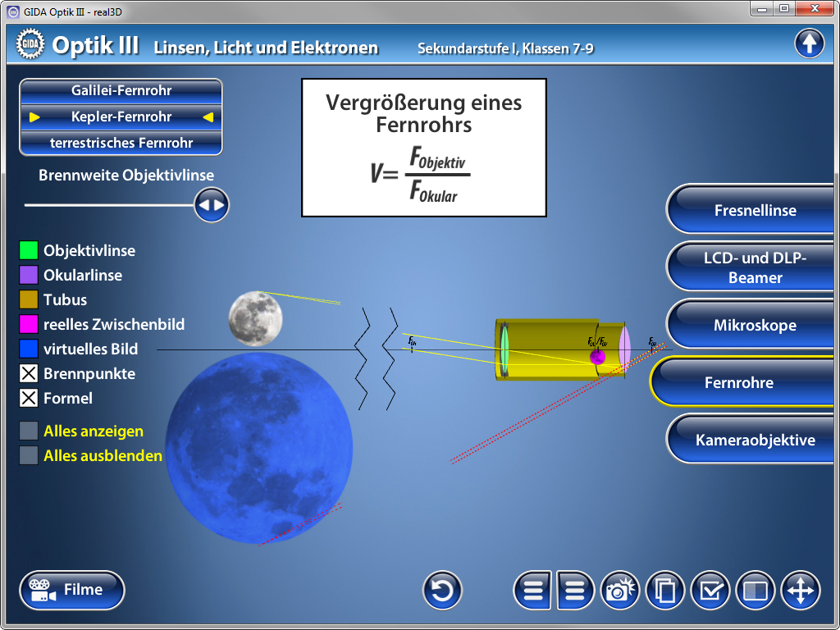Click the four-arrow move icon
The height and width of the screenshot is (630, 840).
tap(801, 591)
